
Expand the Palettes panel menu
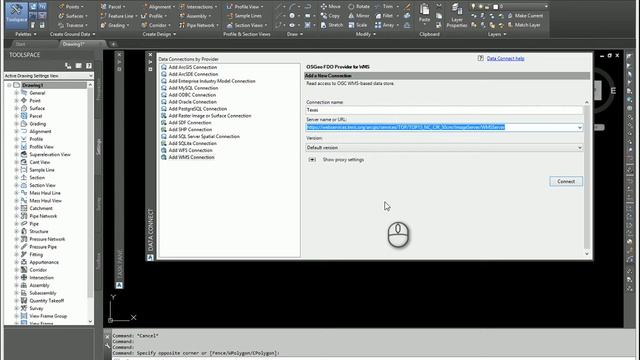click(x=26, y=34)
